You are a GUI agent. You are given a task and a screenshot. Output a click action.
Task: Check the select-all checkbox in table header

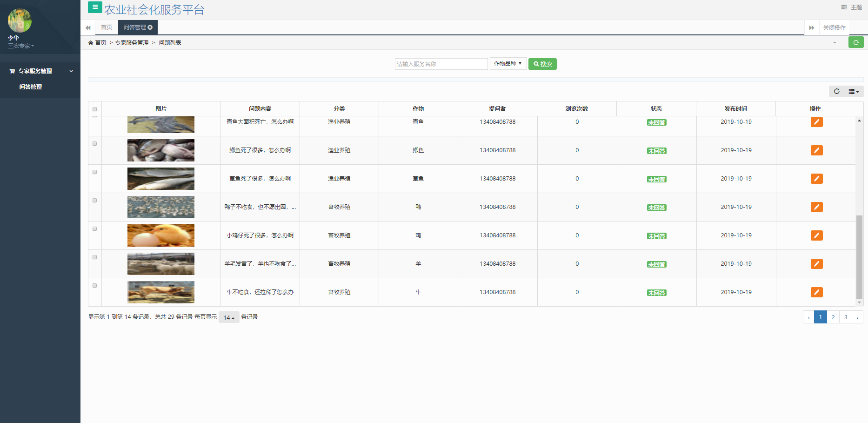coord(94,109)
